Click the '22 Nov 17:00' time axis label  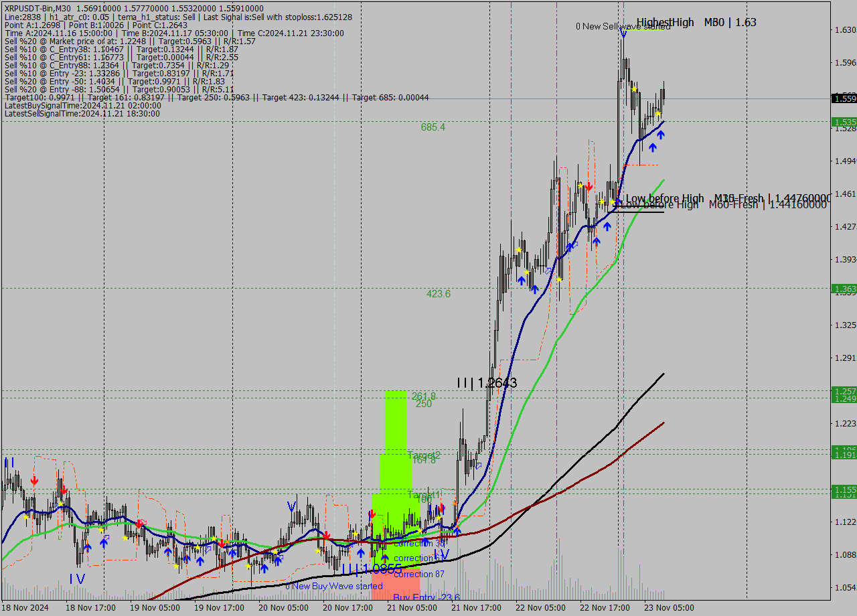tap(605, 608)
